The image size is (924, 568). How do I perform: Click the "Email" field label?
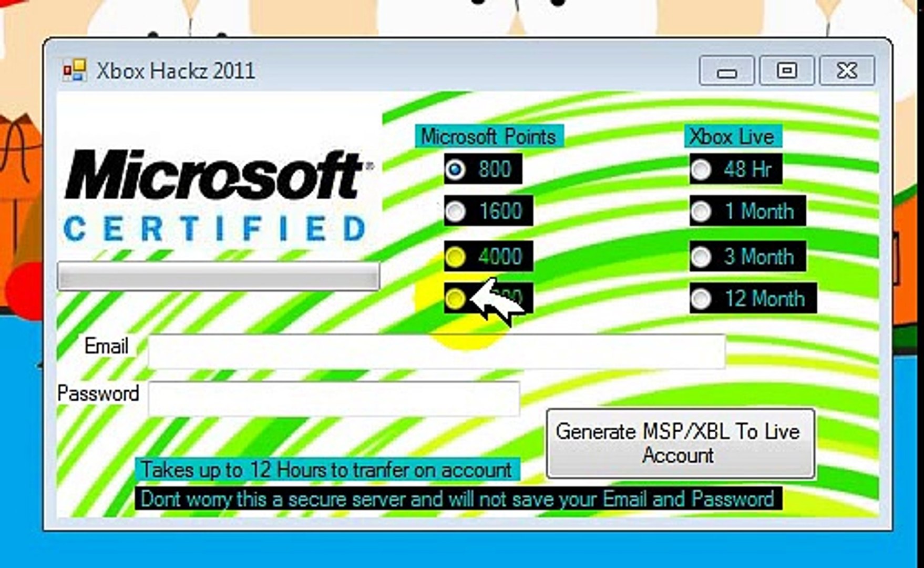[x=106, y=347]
